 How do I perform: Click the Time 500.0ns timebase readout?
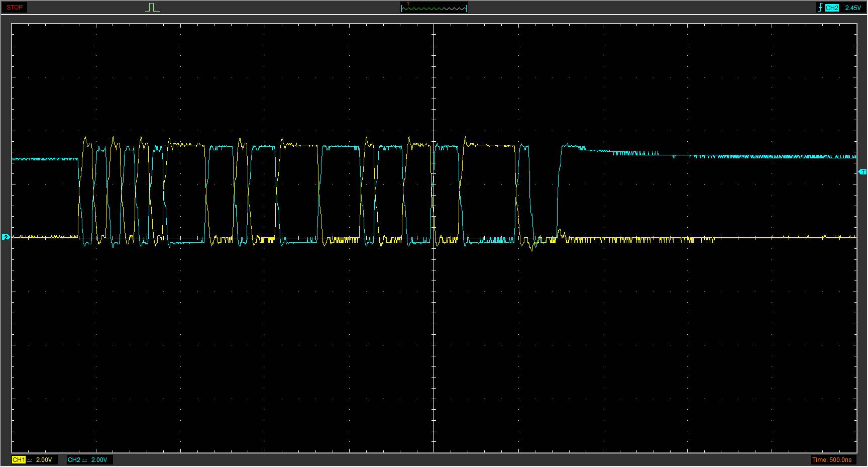832,459
